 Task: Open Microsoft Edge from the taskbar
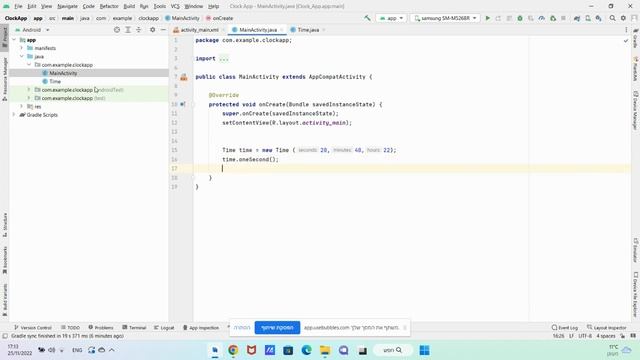coord(307,350)
